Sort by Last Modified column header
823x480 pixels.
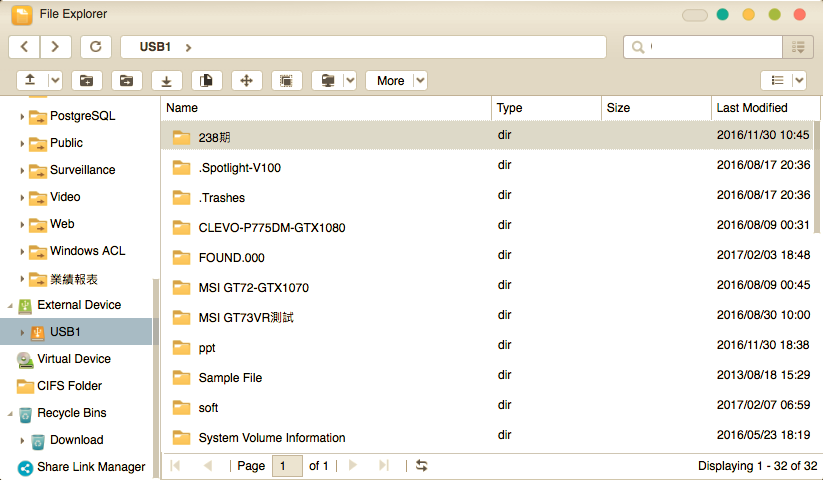pyautogui.click(x=765, y=108)
